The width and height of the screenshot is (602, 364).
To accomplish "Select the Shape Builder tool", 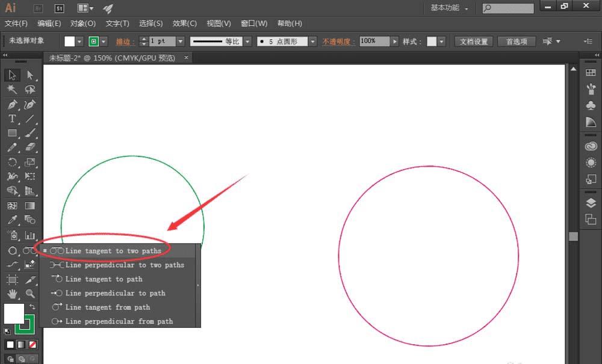I will coord(12,191).
